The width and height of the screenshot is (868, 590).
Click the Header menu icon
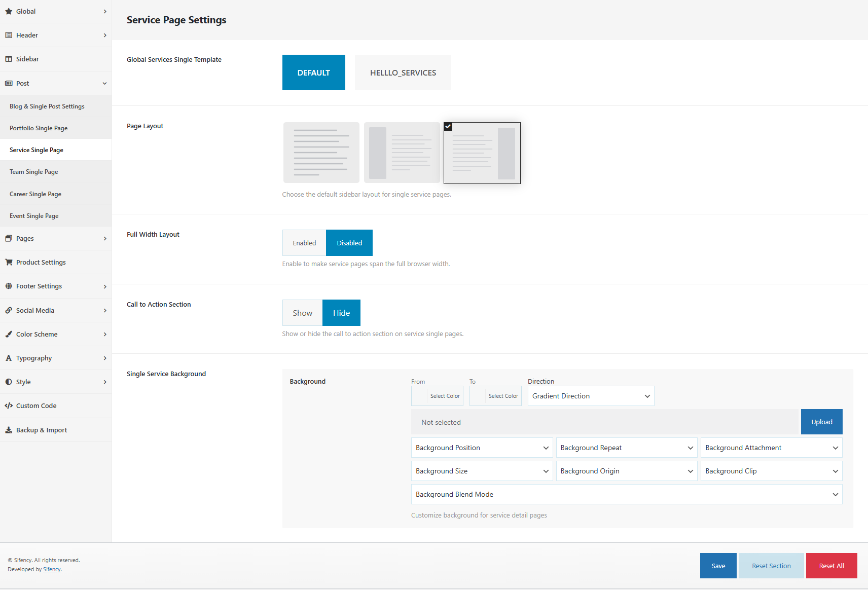9,35
